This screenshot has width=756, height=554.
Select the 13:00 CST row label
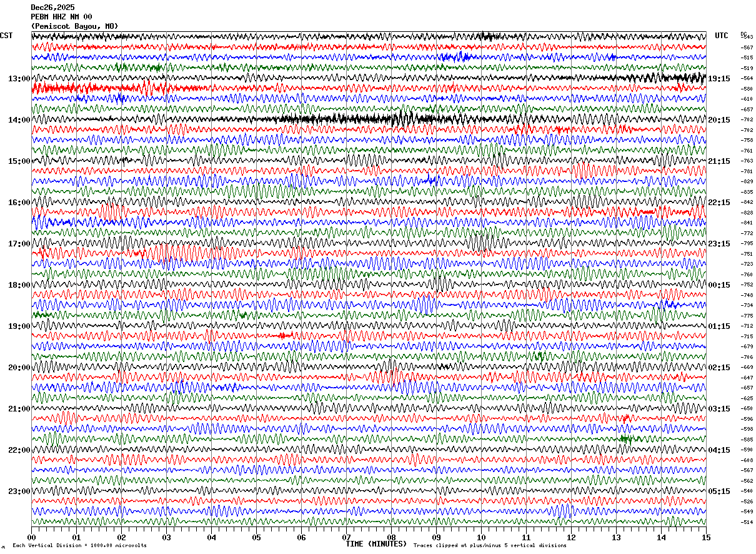click(x=19, y=79)
